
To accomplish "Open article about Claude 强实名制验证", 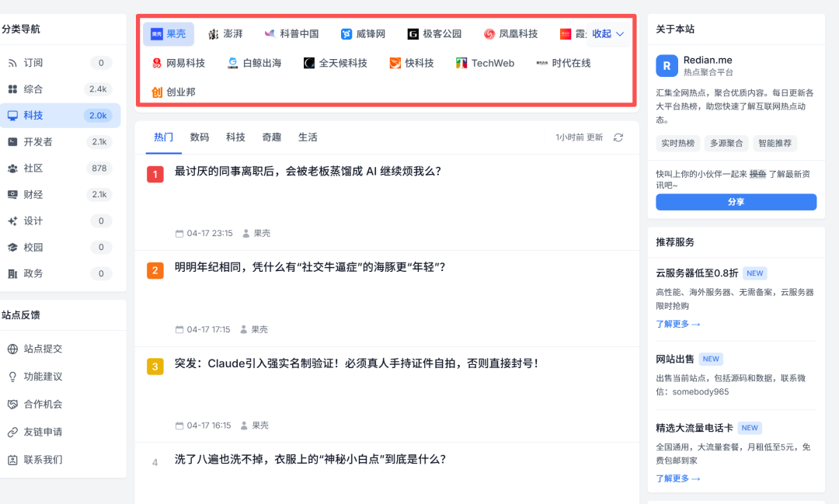I will tap(357, 363).
